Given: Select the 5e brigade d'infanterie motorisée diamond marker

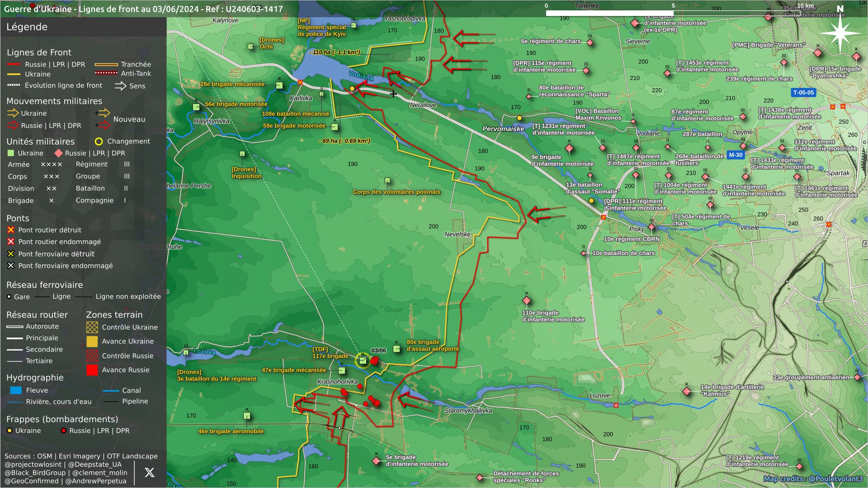Looking at the screenshot, I should coord(376,461).
